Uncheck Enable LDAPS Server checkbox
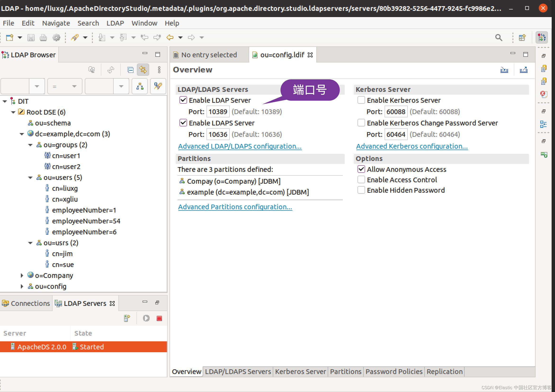 click(x=183, y=123)
